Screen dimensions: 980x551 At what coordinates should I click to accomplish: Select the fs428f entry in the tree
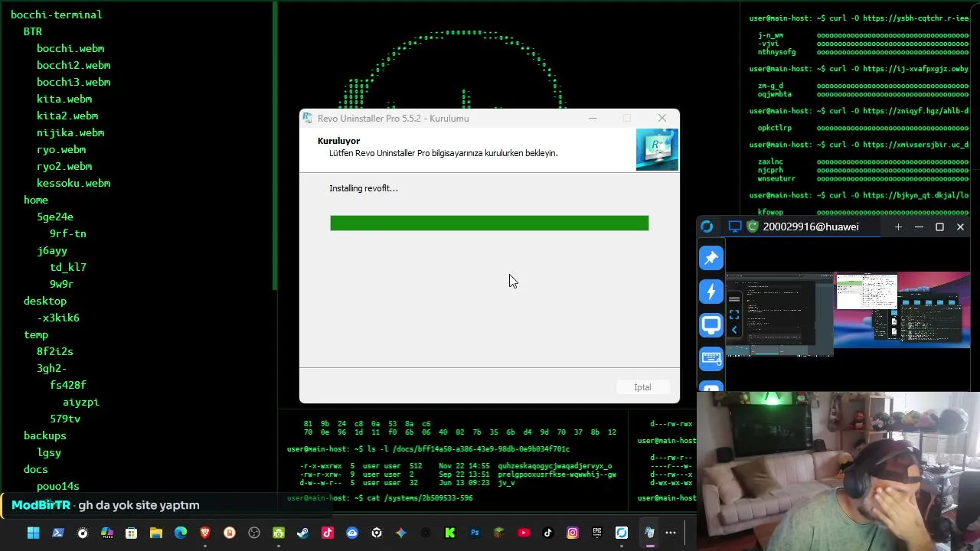pos(68,385)
